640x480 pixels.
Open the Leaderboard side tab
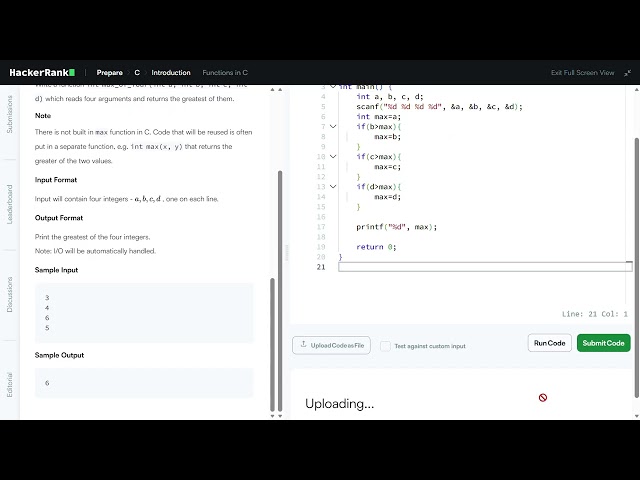(x=10, y=204)
